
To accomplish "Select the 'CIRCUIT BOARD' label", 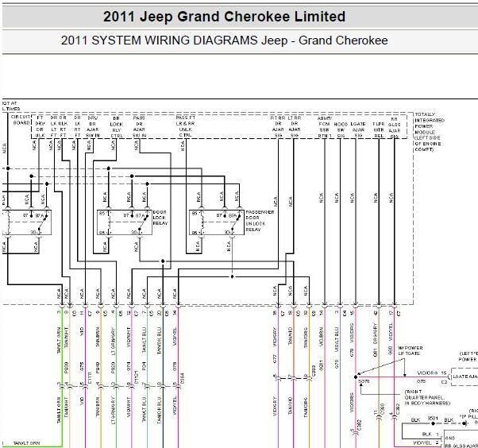I will pyautogui.click(x=21, y=120).
